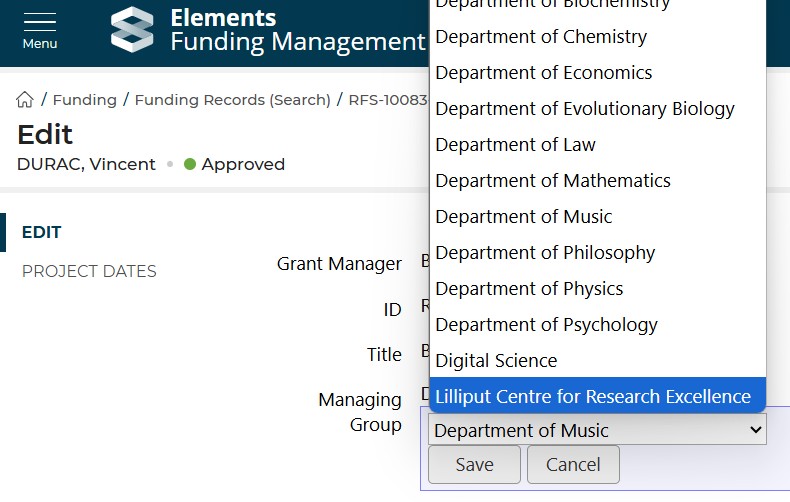The width and height of the screenshot is (790, 502).
Task: Choose Department of Physics option
Action: point(529,289)
